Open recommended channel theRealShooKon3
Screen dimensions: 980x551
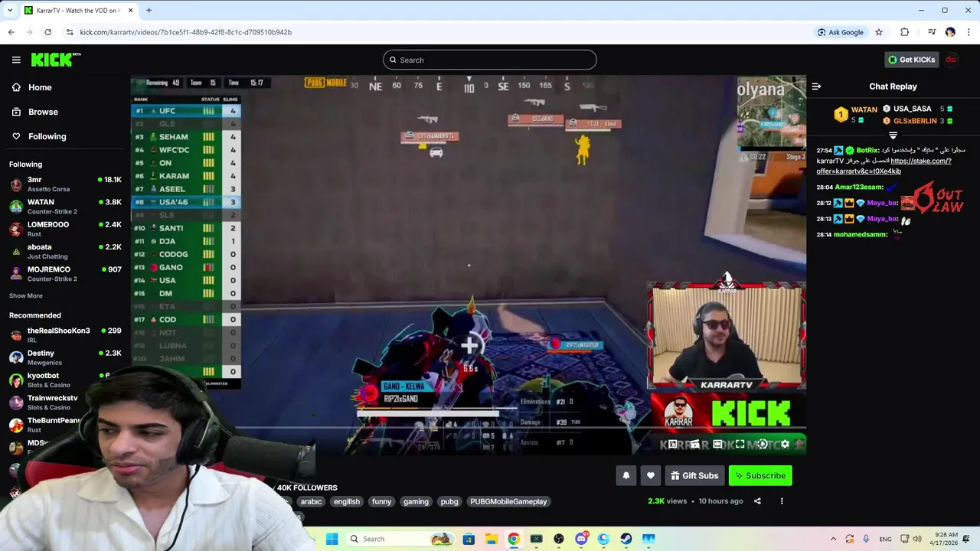click(x=65, y=334)
